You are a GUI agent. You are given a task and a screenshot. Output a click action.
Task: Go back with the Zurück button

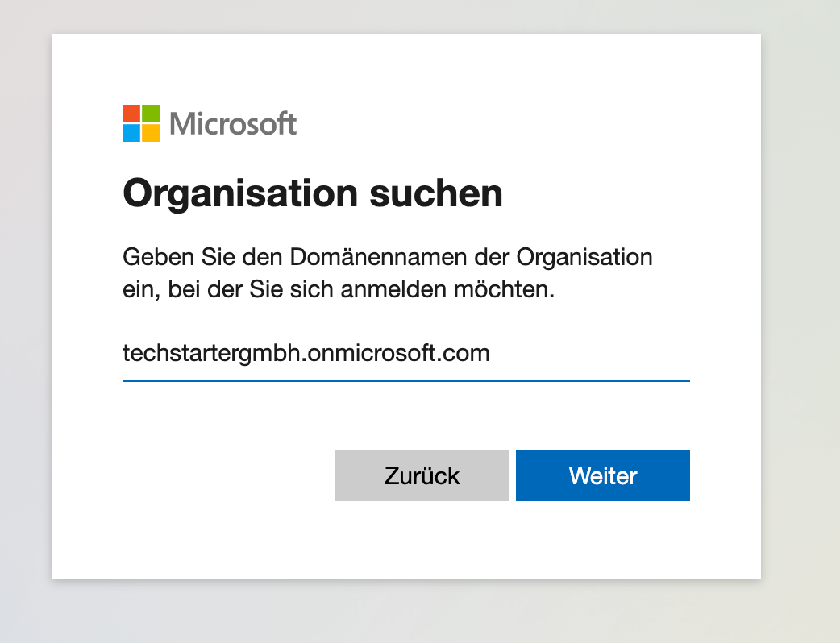tap(422, 475)
